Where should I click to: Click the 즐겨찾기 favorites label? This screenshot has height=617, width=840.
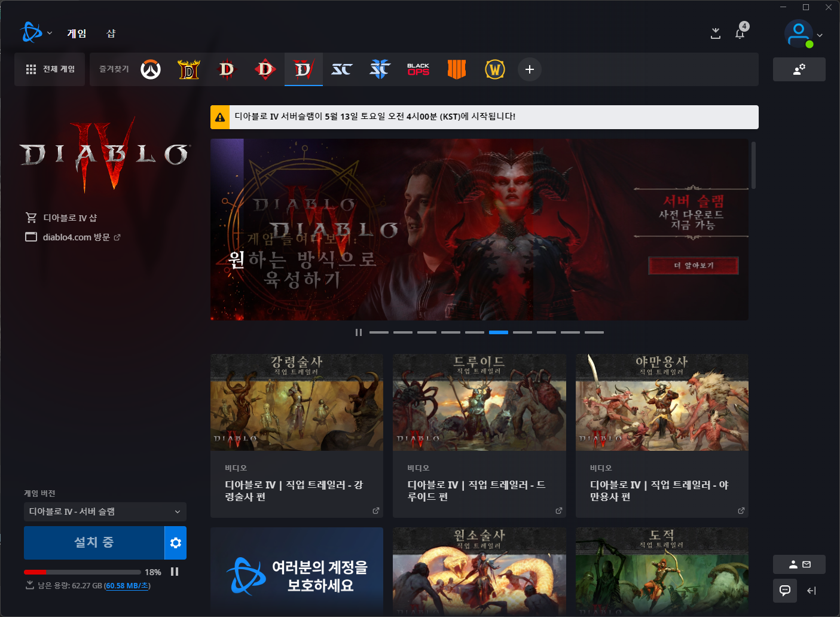point(114,69)
